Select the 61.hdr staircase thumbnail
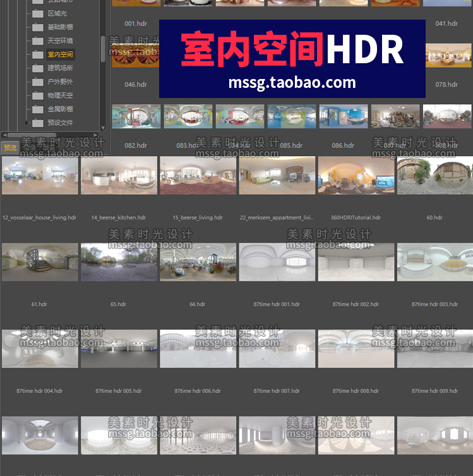The width and height of the screenshot is (473, 476). pyautogui.click(x=40, y=262)
